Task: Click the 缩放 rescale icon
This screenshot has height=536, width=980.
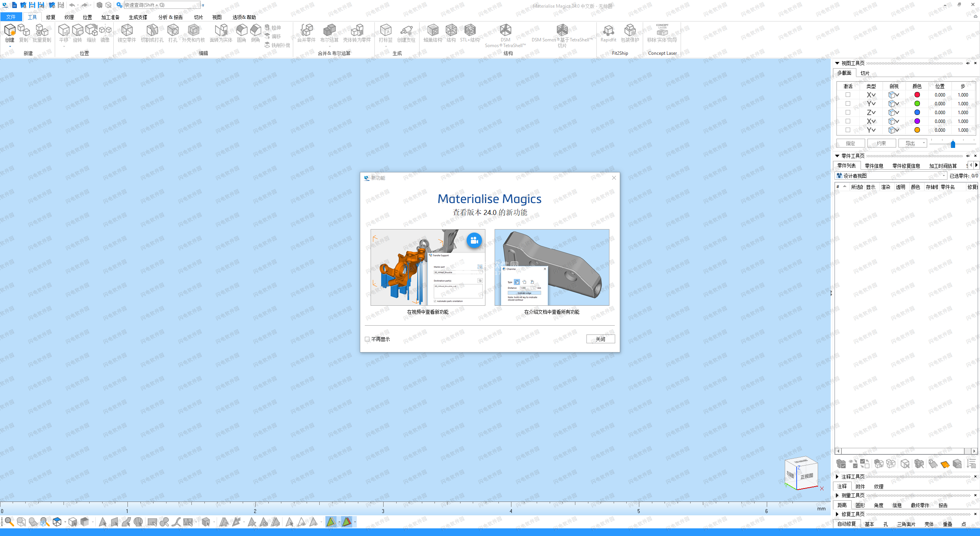Action: [91, 33]
